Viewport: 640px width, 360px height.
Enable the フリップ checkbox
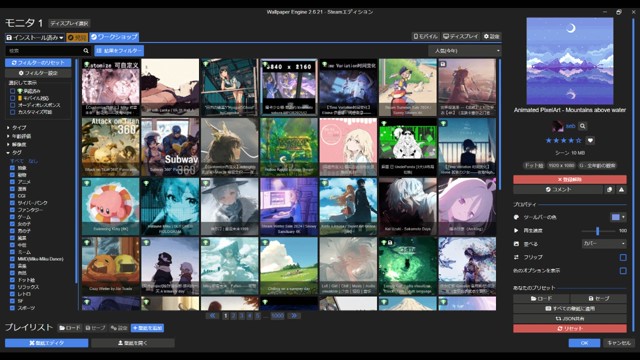click(x=623, y=257)
